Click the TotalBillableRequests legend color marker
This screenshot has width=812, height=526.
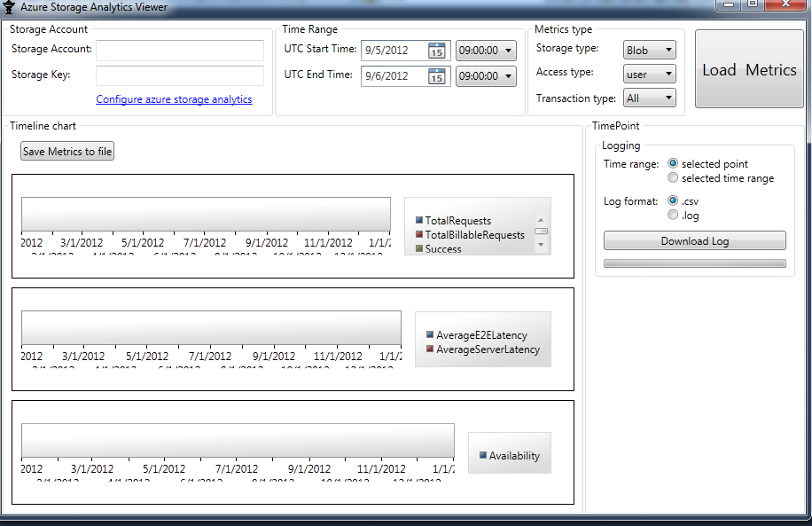[x=419, y=234]
